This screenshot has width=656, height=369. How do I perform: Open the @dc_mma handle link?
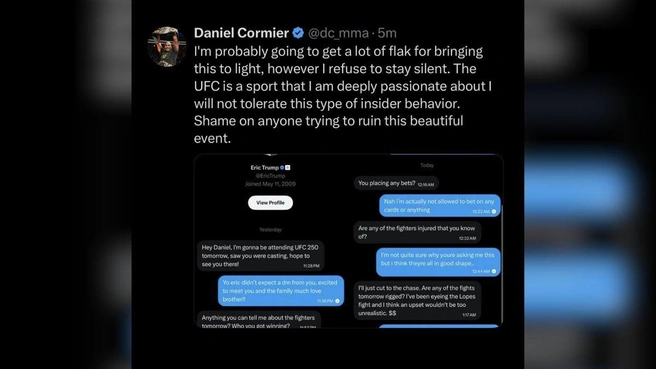tap(338, 33)
